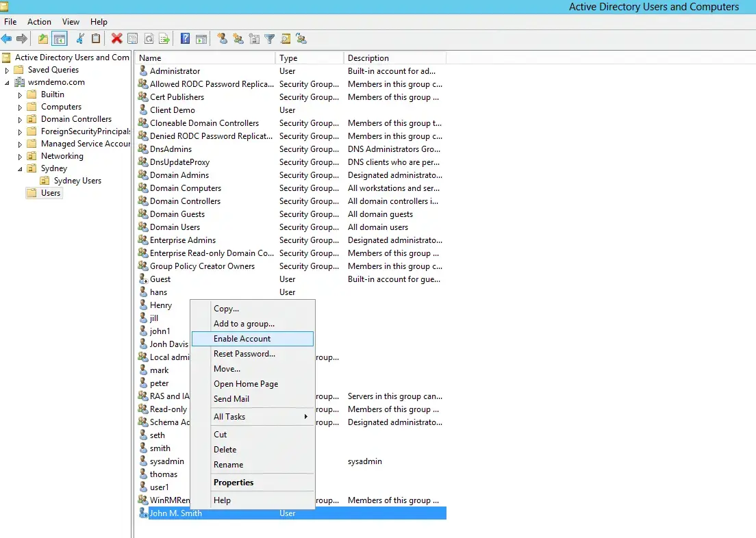Expand the Networking OU
The image size is (756, 538).
(x=20, y=157)
